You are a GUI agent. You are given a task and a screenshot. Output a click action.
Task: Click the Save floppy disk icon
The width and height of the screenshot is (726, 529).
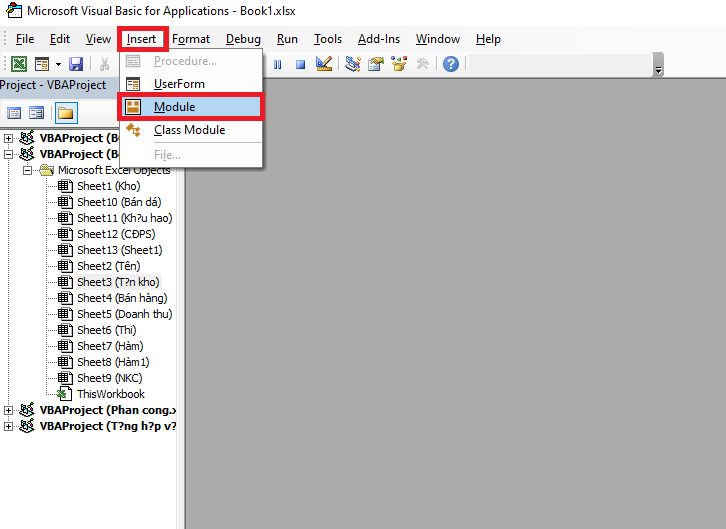coord(76,64)
